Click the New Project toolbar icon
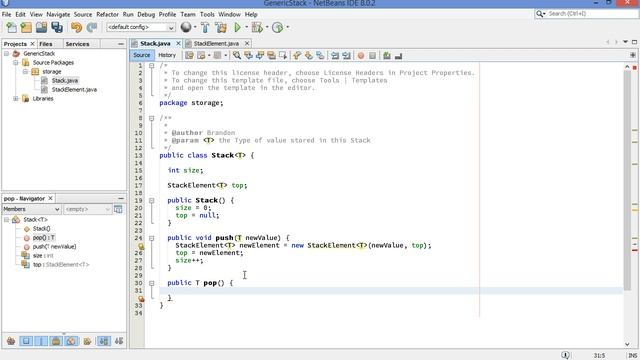Screen dimensions: 640x360 pyautogui.click(x=26, y=27)
